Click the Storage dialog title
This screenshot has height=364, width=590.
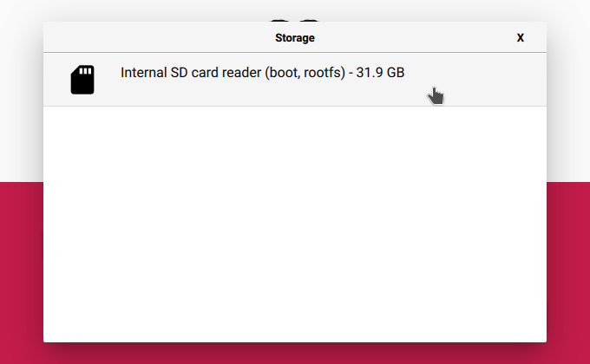click(295, 37)
